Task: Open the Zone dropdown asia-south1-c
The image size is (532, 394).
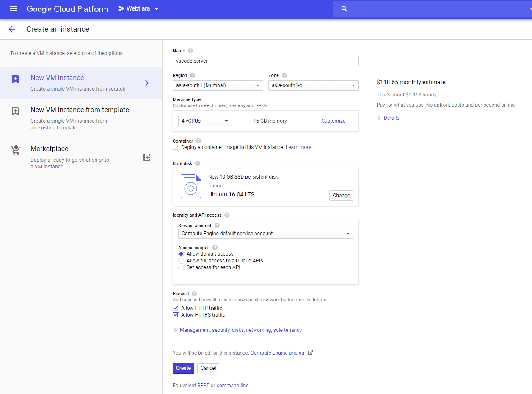Action: (x=314, y=85)
